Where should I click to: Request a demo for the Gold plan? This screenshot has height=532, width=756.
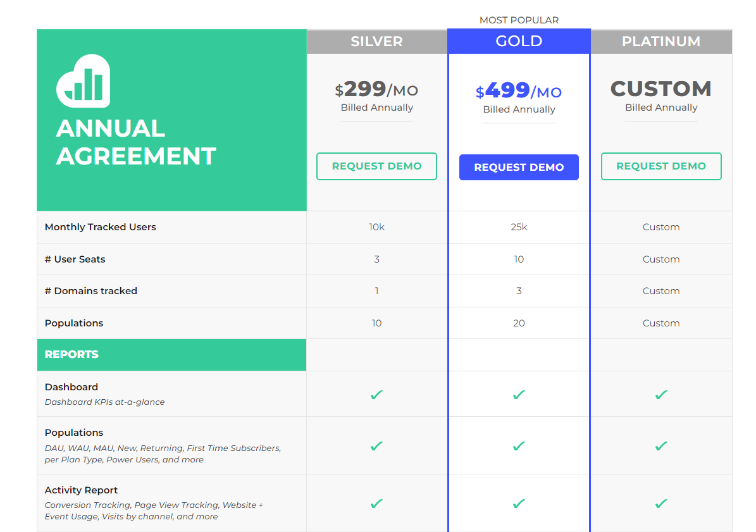(519, 167)
